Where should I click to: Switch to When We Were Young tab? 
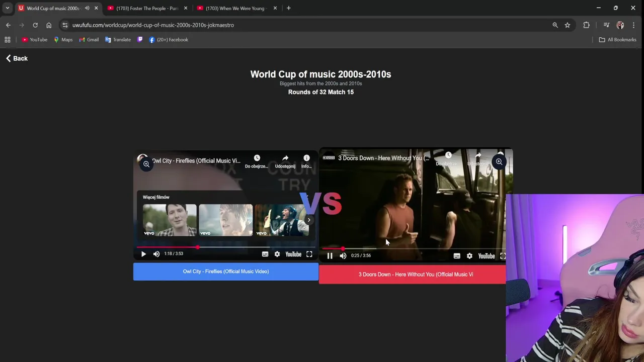coord(236,8)
